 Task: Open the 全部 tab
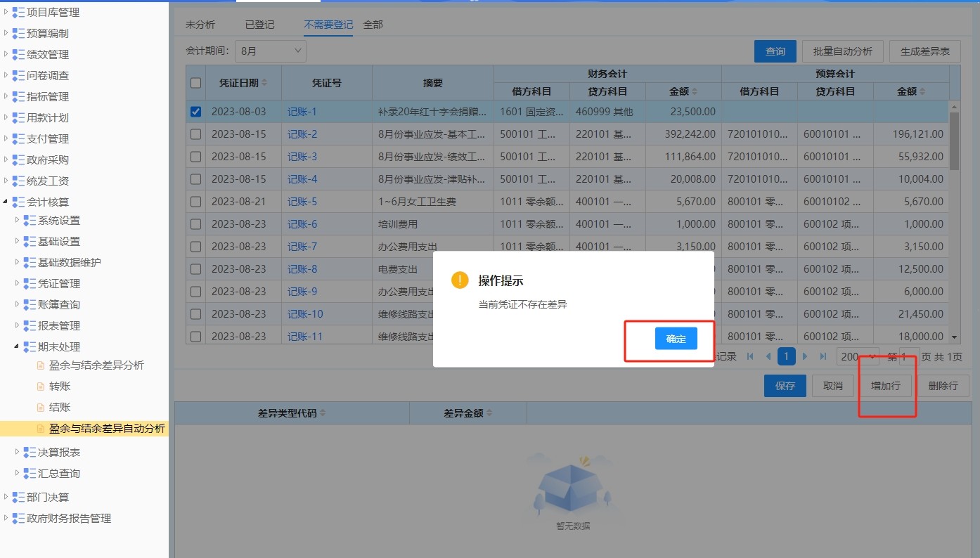click(x=373, y=25)
